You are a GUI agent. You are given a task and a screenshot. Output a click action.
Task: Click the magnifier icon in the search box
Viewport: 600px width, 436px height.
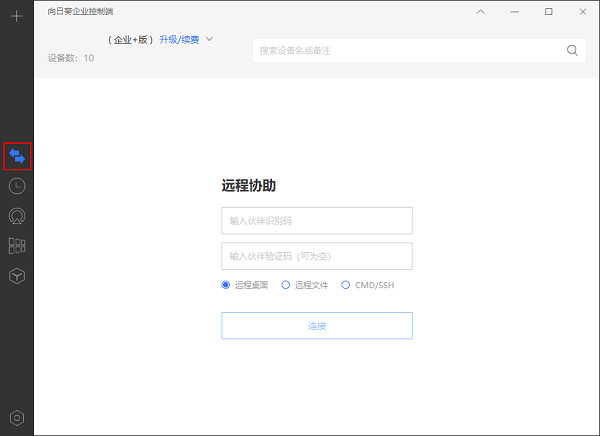(x=573, y=50)
